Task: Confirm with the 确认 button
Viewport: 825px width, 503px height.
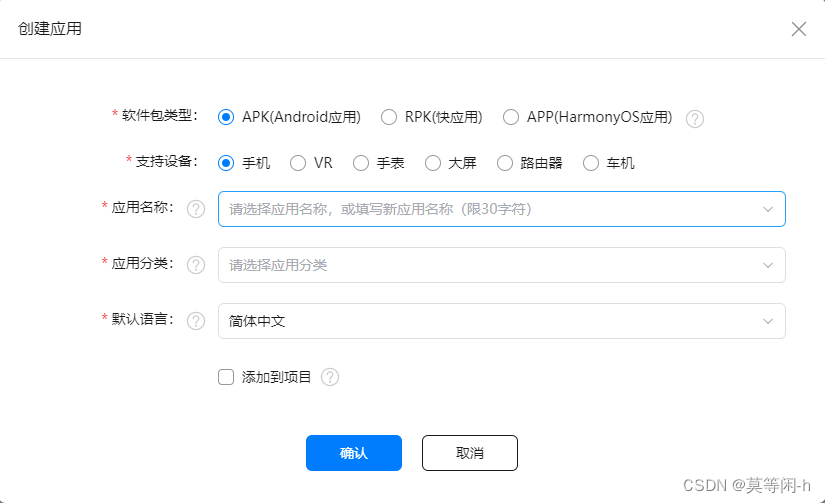Action: [x=354, y=453]
